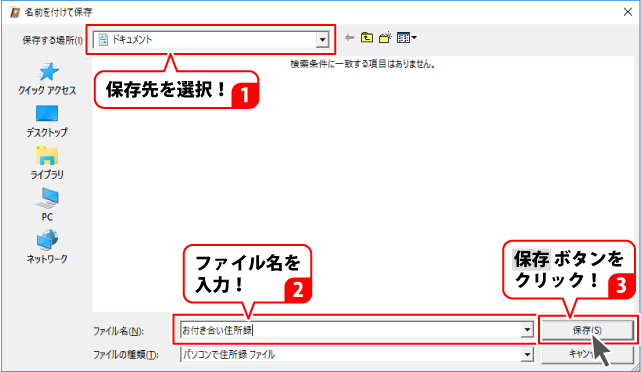Select the PC location icon

pyautogui.click(x=47, y=205)
